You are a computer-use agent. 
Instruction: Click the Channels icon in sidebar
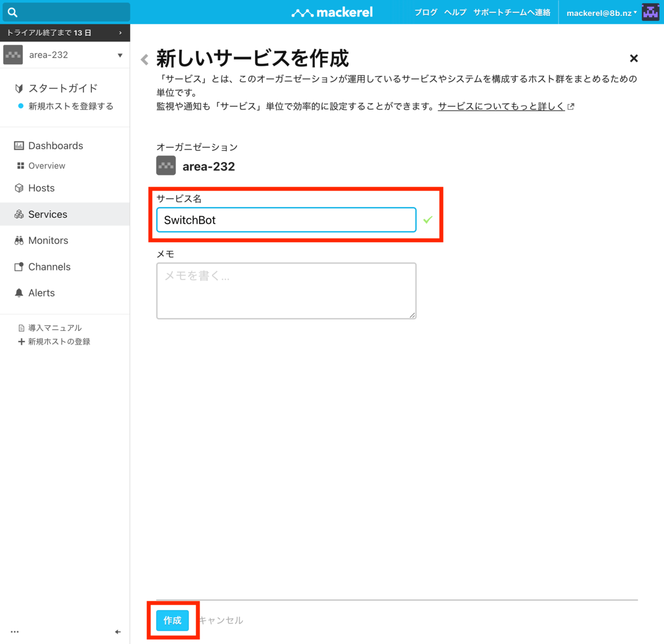[19, 267]
